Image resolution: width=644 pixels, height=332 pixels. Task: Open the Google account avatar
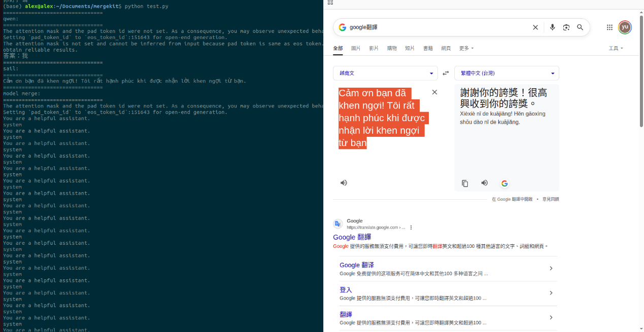[x=625, y=27]
